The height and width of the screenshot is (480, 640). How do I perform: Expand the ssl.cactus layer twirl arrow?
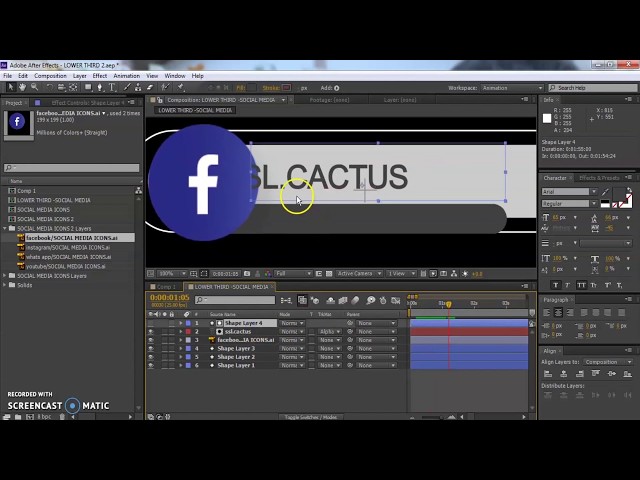tap(181, 331)
